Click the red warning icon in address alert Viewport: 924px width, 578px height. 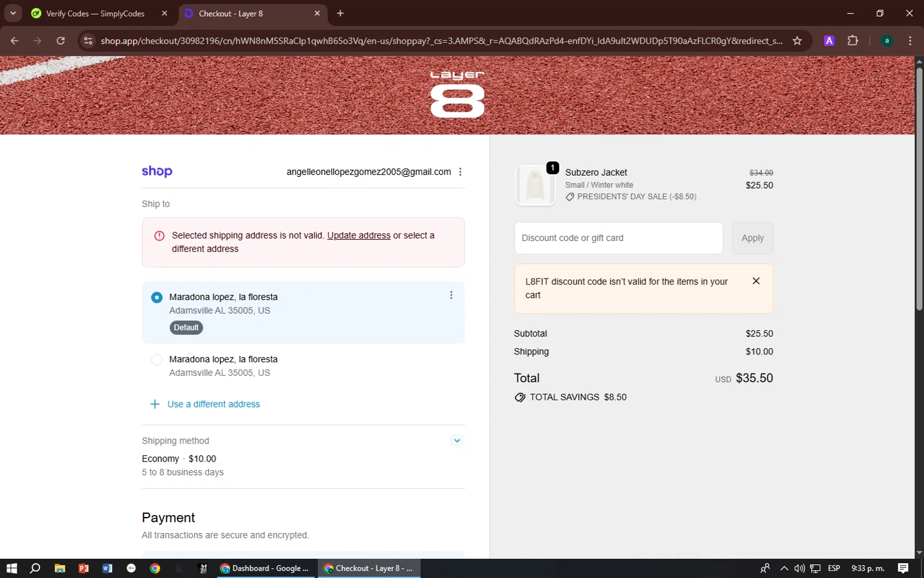coord(159,236)
